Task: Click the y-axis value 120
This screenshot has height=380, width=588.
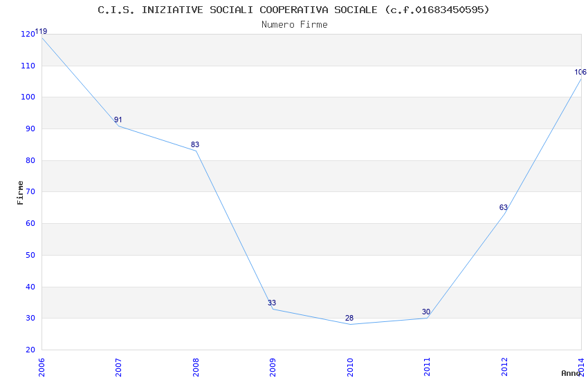Action: coord(28,34)
